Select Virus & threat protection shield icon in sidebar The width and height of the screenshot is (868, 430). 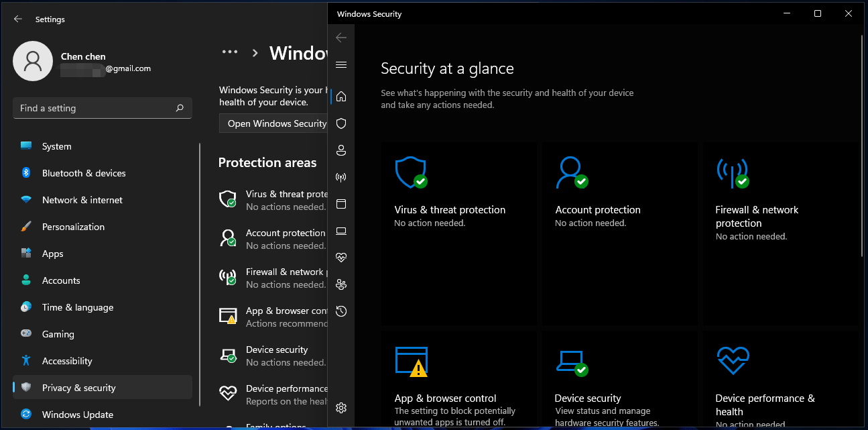point(341,123)
